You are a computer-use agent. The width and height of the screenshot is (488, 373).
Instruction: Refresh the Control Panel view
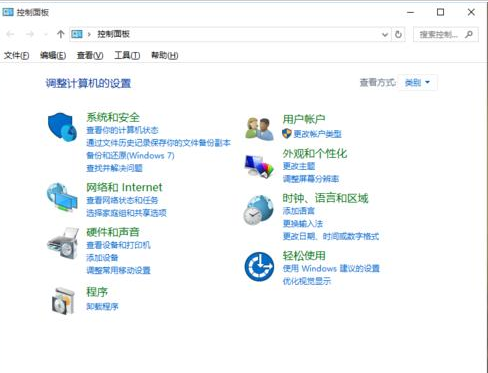coord(398,34)
